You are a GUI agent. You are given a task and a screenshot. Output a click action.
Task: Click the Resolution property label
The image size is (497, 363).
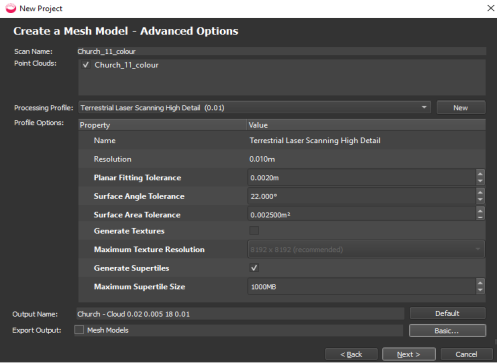pyautogui.click(x=113, y=159)
